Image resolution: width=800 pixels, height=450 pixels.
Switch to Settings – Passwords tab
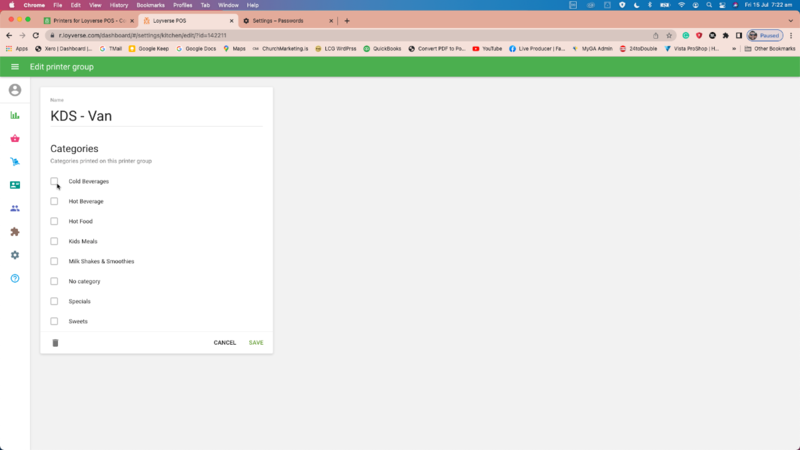click(287, 21)
